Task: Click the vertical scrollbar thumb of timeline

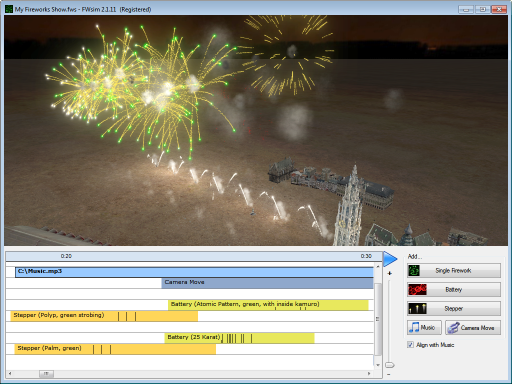Action: click(x=378, y=319)
